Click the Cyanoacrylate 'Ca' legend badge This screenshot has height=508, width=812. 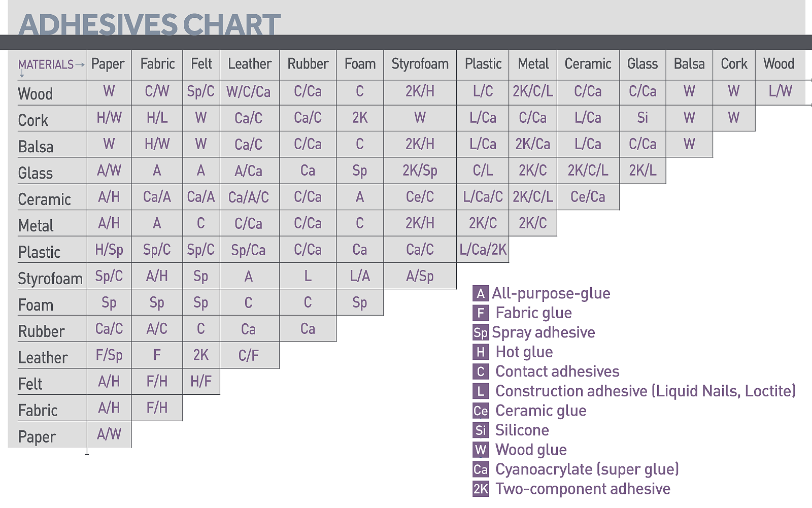coord(480,469)
